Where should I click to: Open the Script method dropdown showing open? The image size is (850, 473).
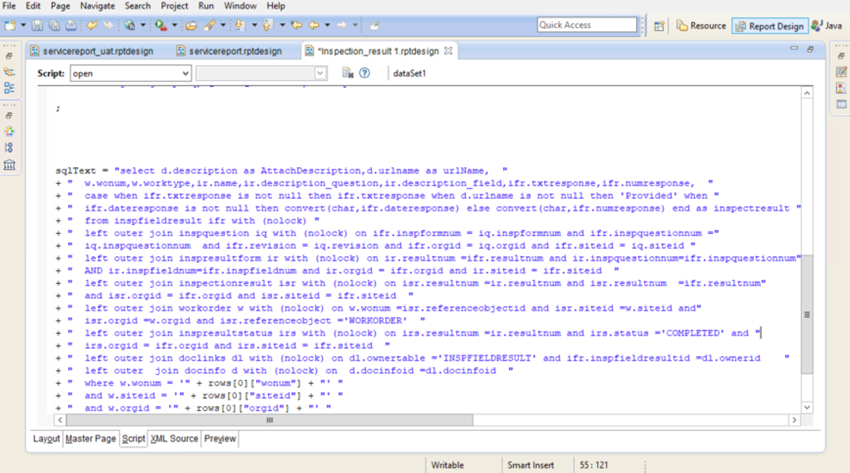pyautogui.click(x=130, y=73)
